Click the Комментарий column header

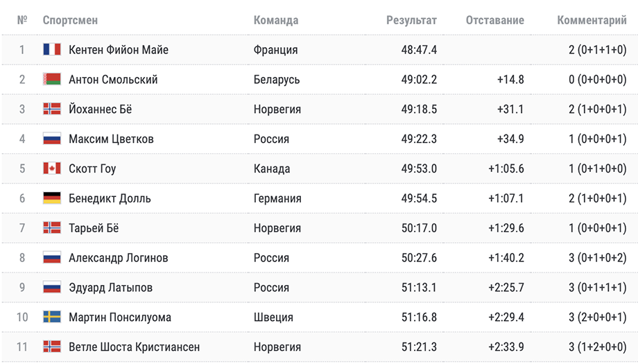pyautogui.click(x=592, y=20)
